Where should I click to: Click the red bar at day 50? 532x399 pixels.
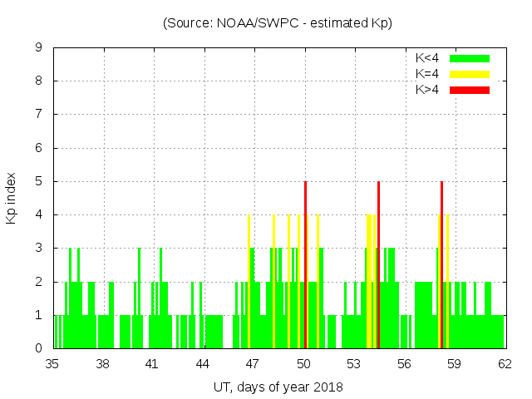[x=306, y=266]
